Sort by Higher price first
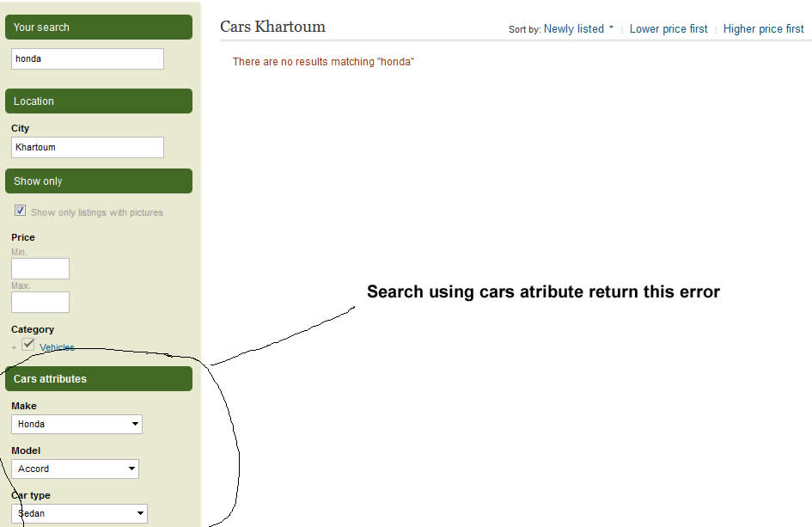 (763, 29)
